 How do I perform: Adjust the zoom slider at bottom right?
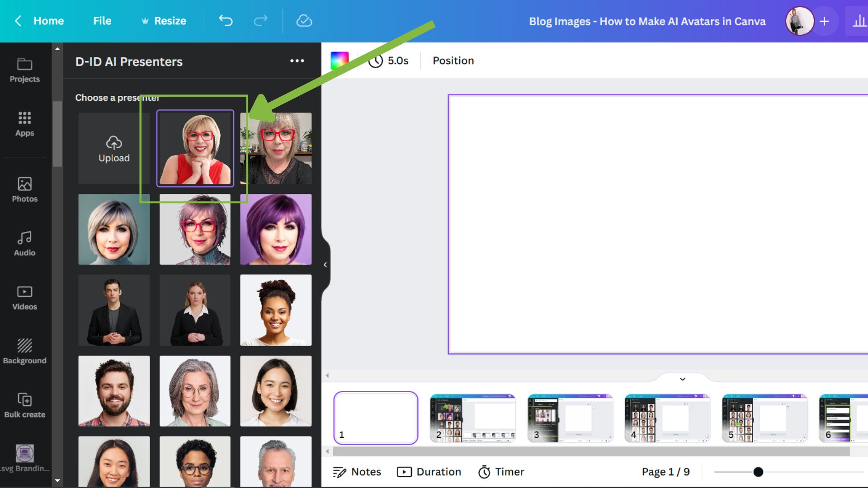point(757,472)
